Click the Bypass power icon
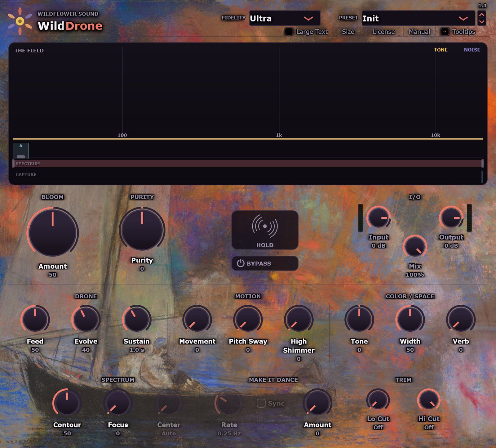 [x=241, y=263]
